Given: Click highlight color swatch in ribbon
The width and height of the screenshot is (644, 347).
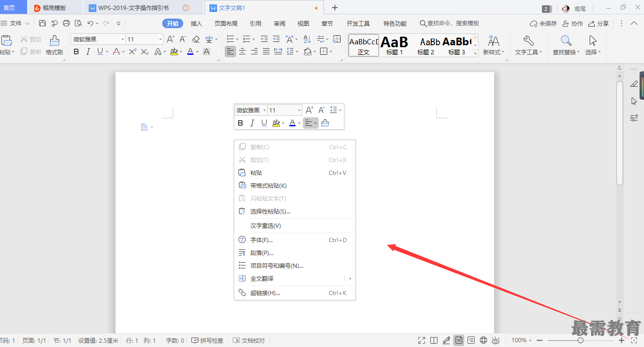Looking at the screenshot, I should [x=174, y=51].
